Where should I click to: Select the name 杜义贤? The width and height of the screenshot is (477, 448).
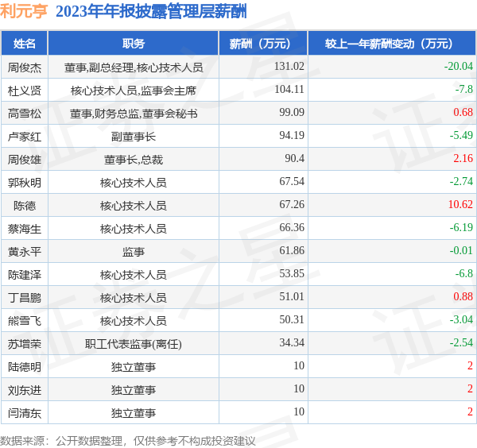25,91
